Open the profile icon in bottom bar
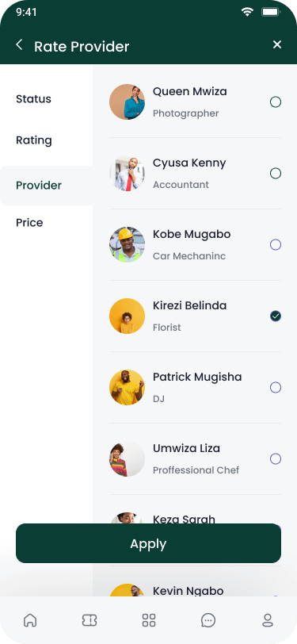Screen dimensions: 297x644 tap(268, 620)
